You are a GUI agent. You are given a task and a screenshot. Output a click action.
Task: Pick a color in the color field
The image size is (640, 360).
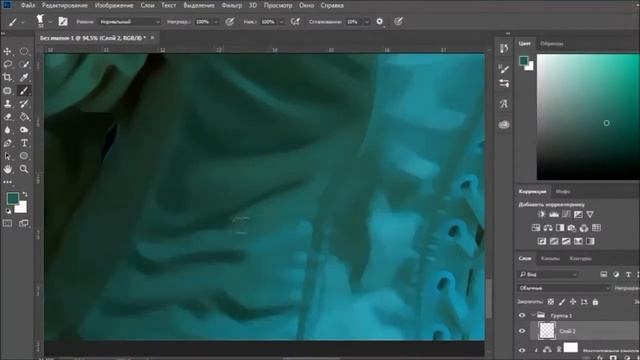coord(588,117)
